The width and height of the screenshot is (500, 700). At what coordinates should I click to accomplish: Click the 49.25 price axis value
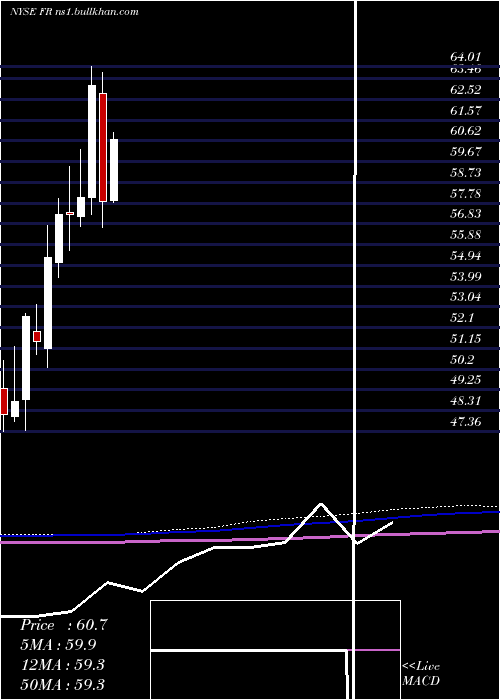pyautogui.click(x=466, y=380)
